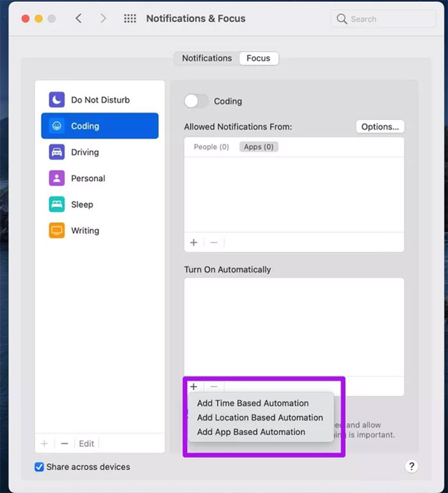The image size is (448, 493).
Task: Open the help question mark button
Action: [x=412, y=466]
